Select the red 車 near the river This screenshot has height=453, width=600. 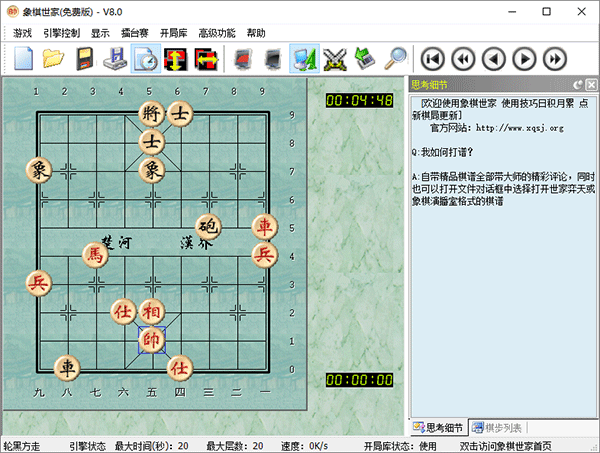click(265, 226)
